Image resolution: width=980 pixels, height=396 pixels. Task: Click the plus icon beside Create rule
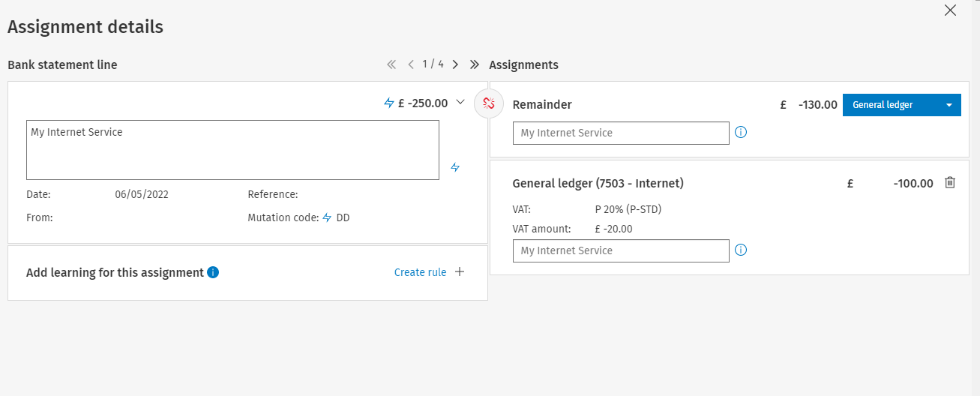[460, 272]
